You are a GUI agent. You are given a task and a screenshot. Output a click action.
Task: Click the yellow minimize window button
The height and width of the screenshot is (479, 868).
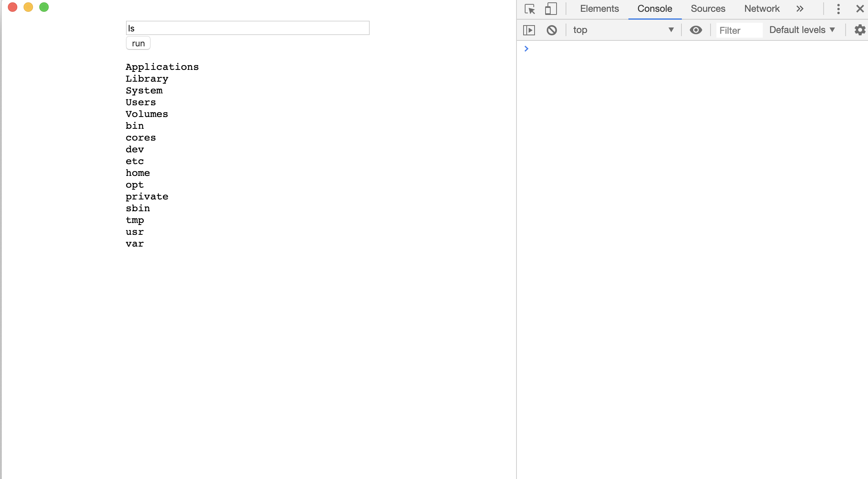pos(28,7)
